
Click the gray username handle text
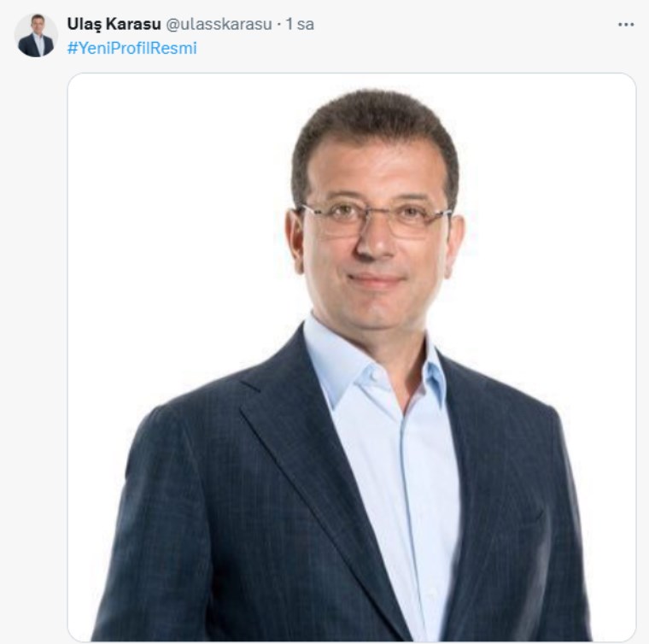pyautogui.click(x=219, y=25)
